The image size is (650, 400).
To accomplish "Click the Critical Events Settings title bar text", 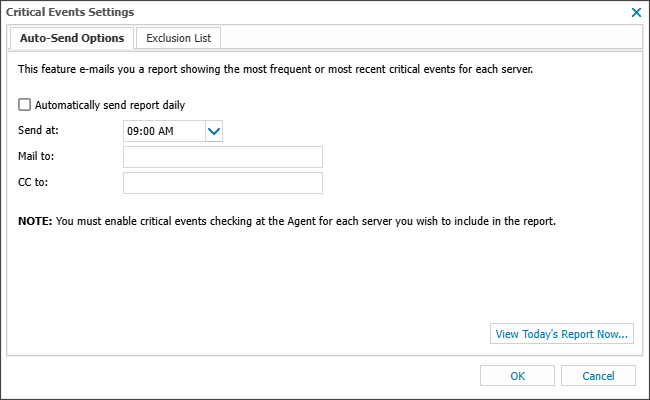I will click(x=70, y=12).
